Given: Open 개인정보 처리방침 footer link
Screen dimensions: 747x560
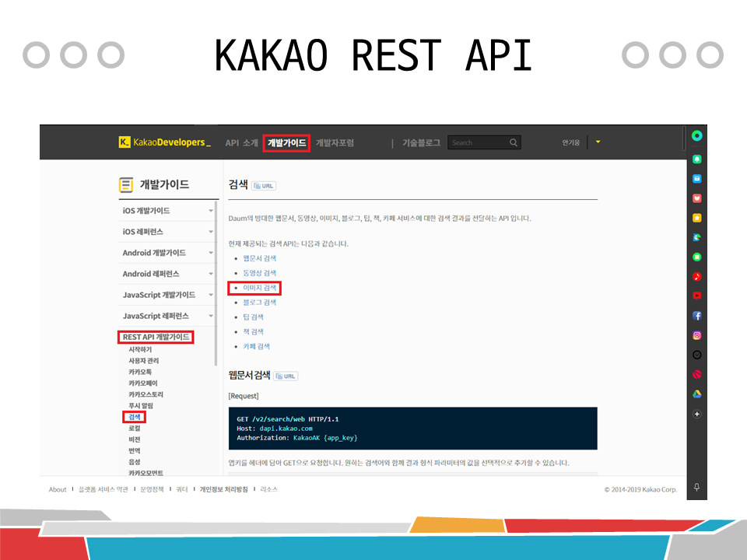Looking at the screenshot, I should click(223, 489).
